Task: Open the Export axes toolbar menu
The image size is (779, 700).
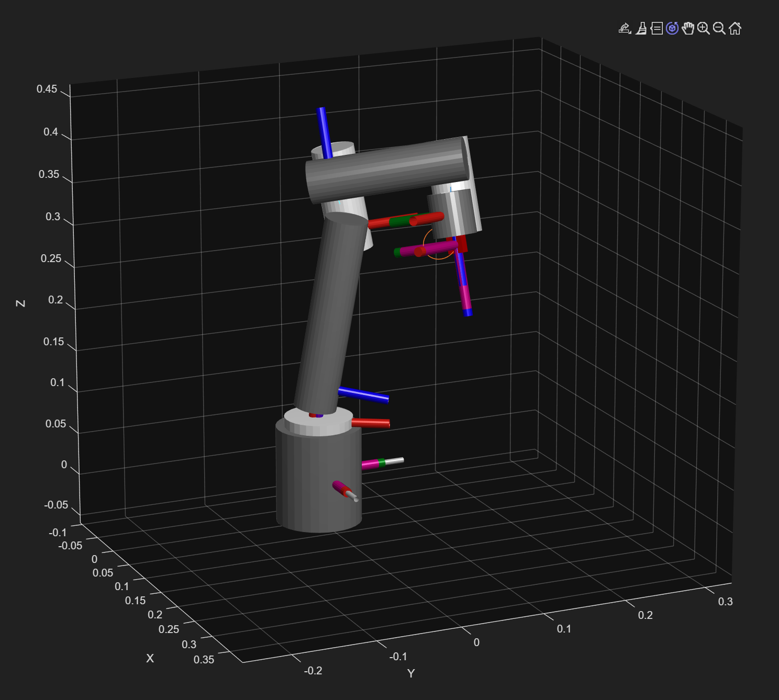Action: click(625, 28)
